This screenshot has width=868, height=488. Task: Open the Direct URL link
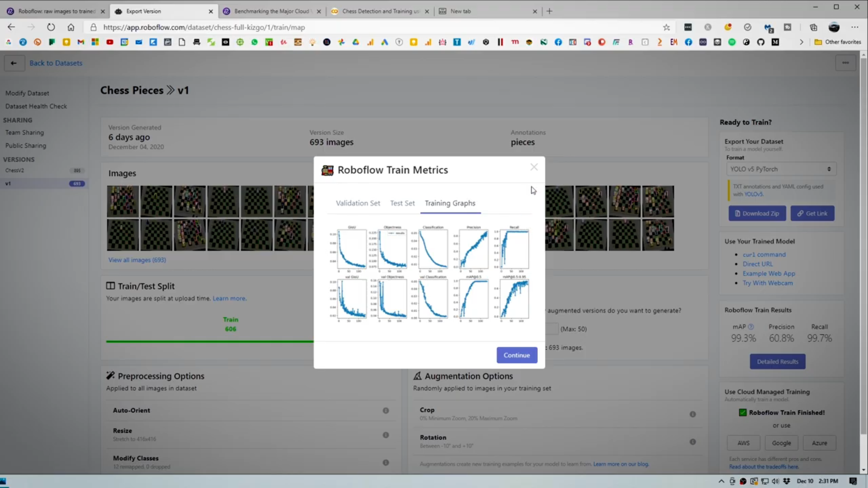(x=758, y=264)
